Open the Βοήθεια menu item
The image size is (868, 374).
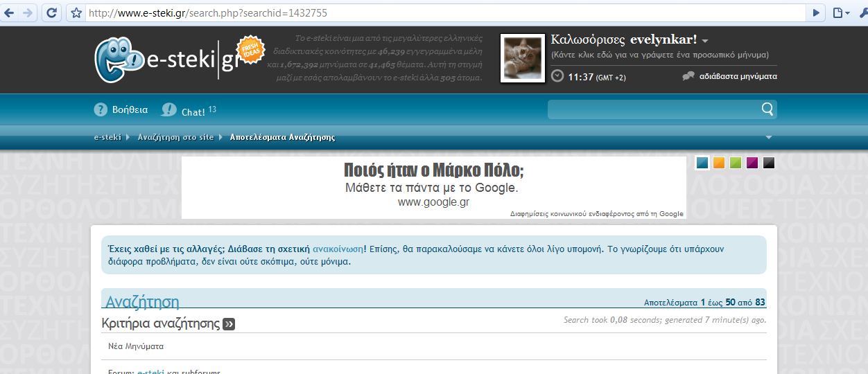(130, 109)
